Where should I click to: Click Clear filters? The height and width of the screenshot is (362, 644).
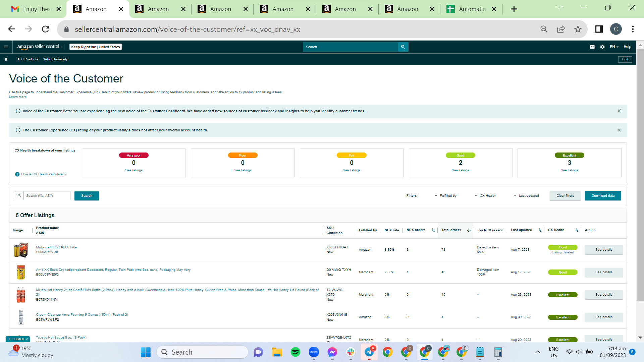click(565, 196)
